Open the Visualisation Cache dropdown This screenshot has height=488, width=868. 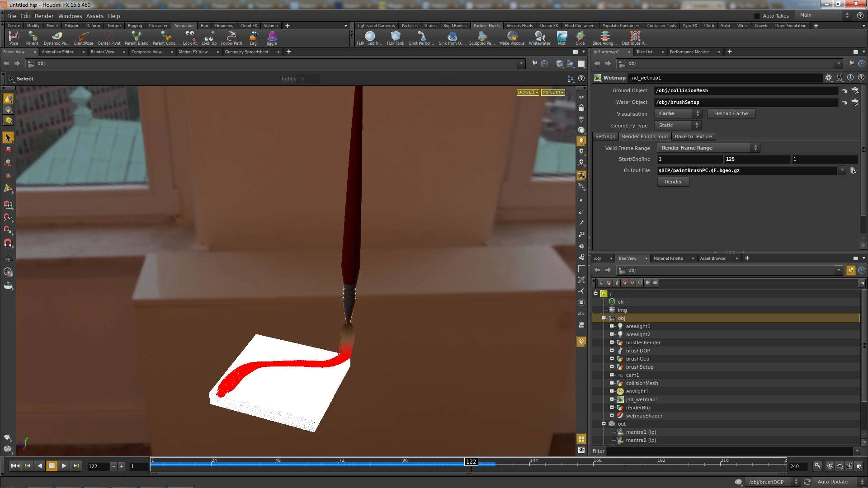[678, 114]
